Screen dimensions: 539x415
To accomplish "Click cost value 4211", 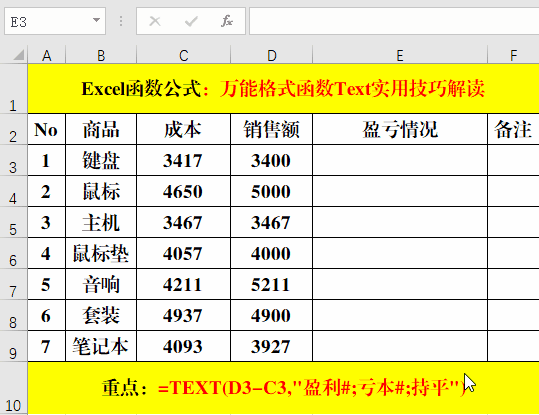I will [184, 284].
